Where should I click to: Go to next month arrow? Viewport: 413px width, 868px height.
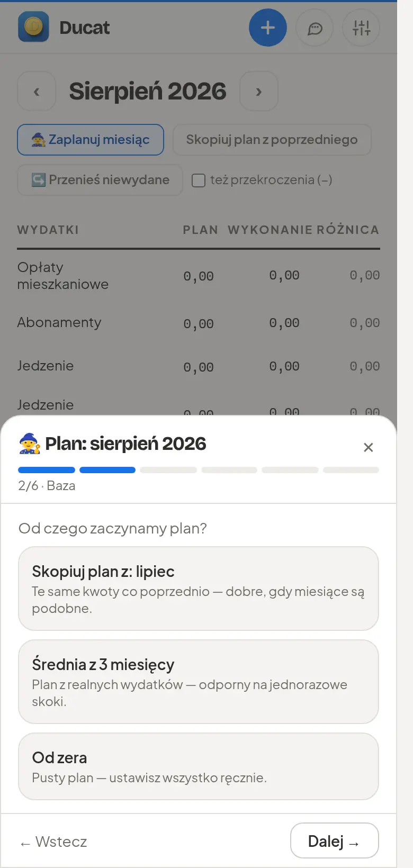(259, 92)
